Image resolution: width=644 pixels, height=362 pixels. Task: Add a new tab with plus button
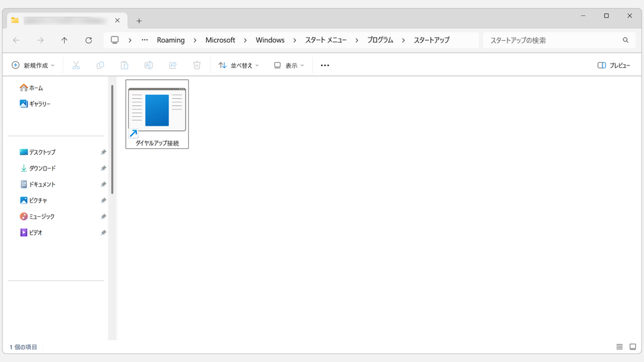tap(139, 21)
